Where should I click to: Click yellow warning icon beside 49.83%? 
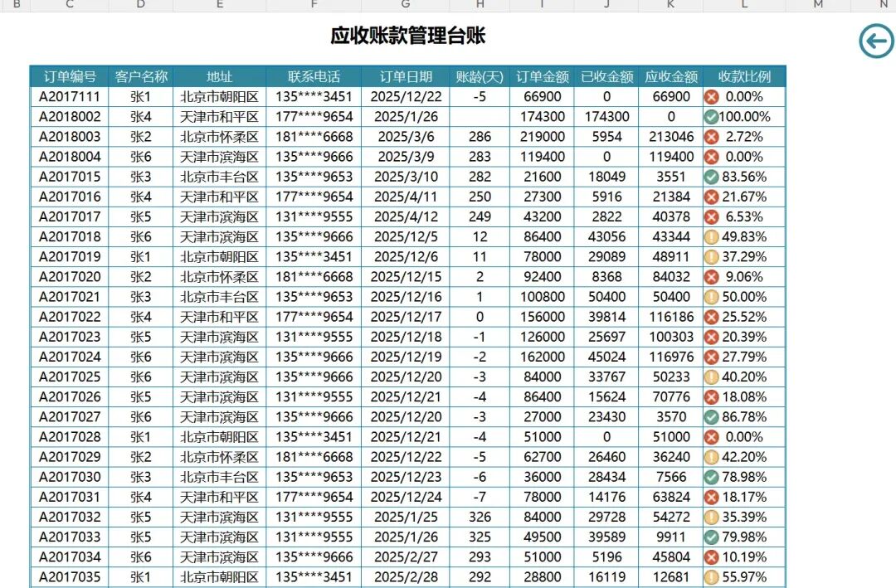click(x=711, y=237)
